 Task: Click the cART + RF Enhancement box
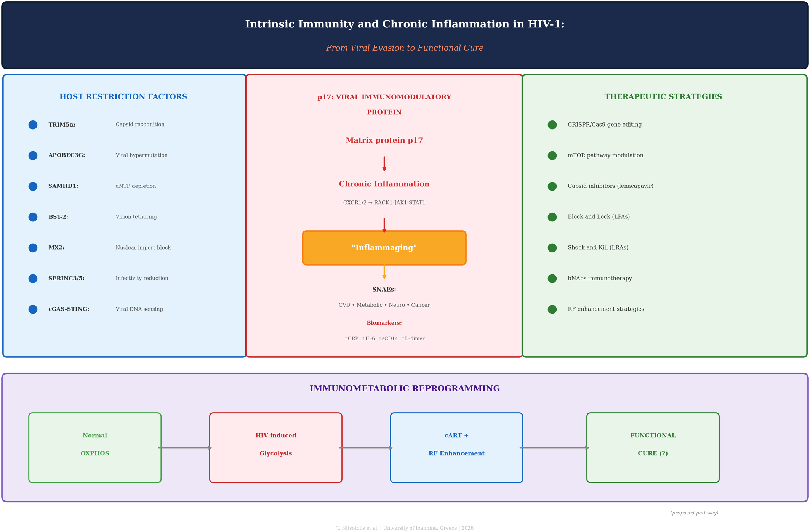(456, 447)
